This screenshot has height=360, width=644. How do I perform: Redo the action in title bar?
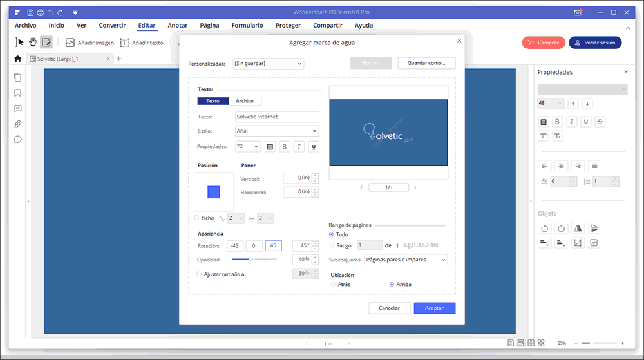click(x=60, y=12)
